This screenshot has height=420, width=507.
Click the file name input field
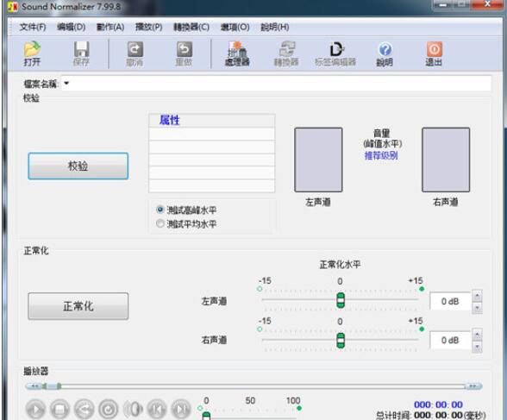277,84
